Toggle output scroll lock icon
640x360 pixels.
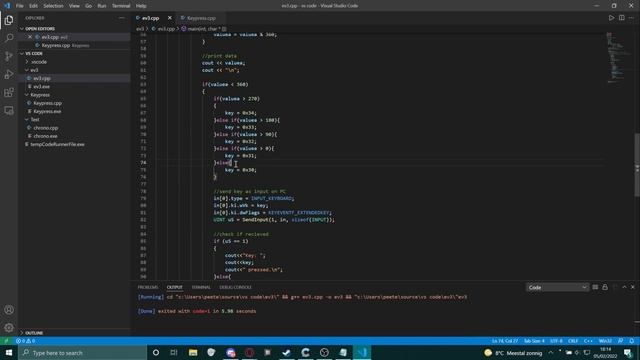[x=605, y=287]
